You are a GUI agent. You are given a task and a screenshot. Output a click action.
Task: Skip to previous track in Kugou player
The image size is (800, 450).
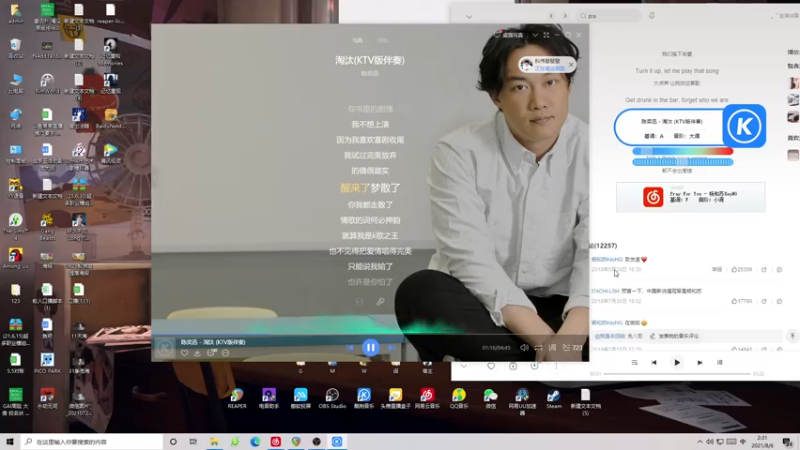tap(350, 347)
